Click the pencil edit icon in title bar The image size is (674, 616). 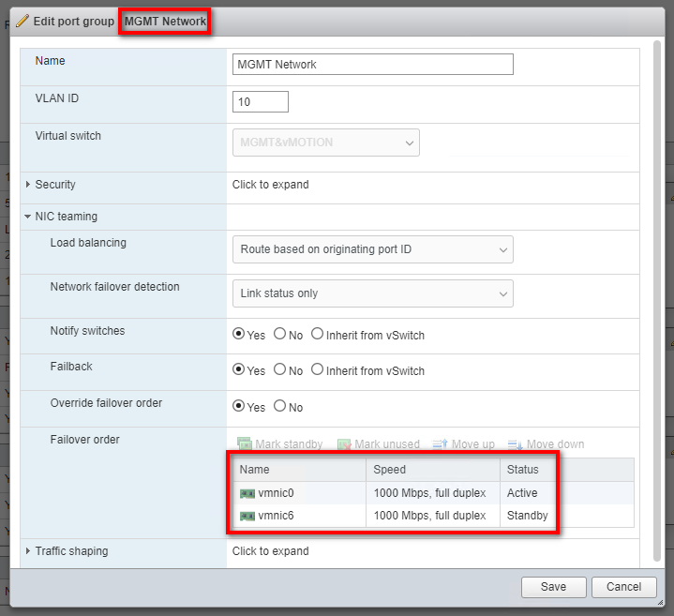[x=22, y=22]
